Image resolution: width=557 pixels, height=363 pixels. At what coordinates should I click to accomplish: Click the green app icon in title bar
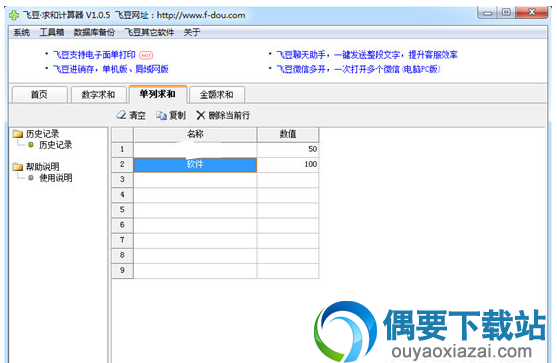[14, 15]
